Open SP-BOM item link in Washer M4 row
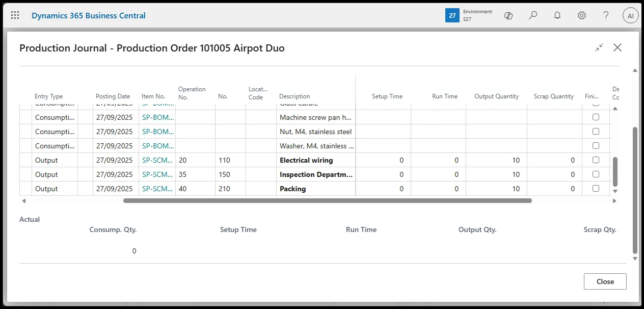Screen dimensions: 644x309 coord(157,146)
